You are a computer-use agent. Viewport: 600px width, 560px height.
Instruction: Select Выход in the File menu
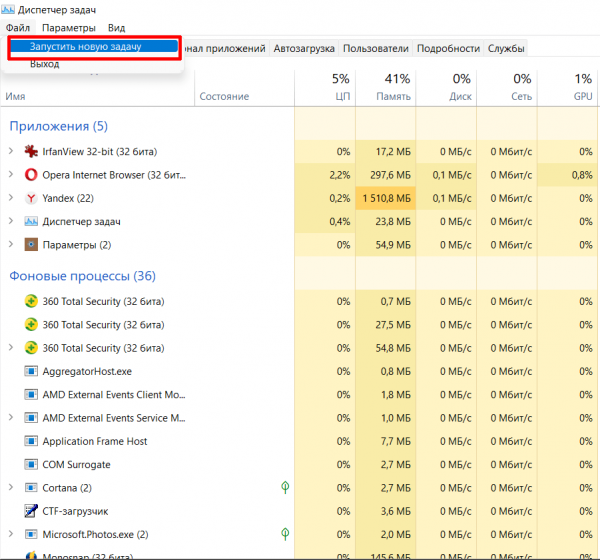(x=45, y=64)
